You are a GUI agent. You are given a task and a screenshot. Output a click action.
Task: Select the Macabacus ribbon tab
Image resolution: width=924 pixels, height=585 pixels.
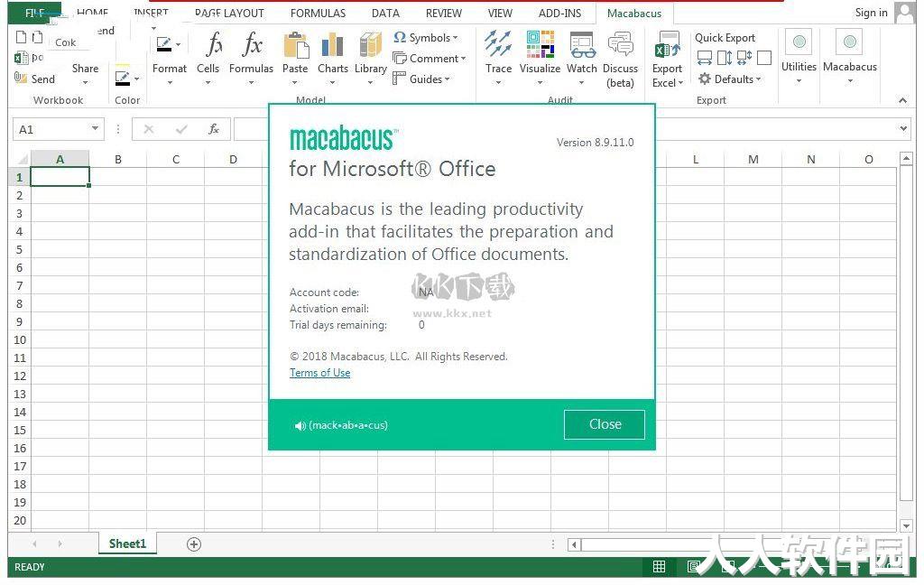pos(634,13)
